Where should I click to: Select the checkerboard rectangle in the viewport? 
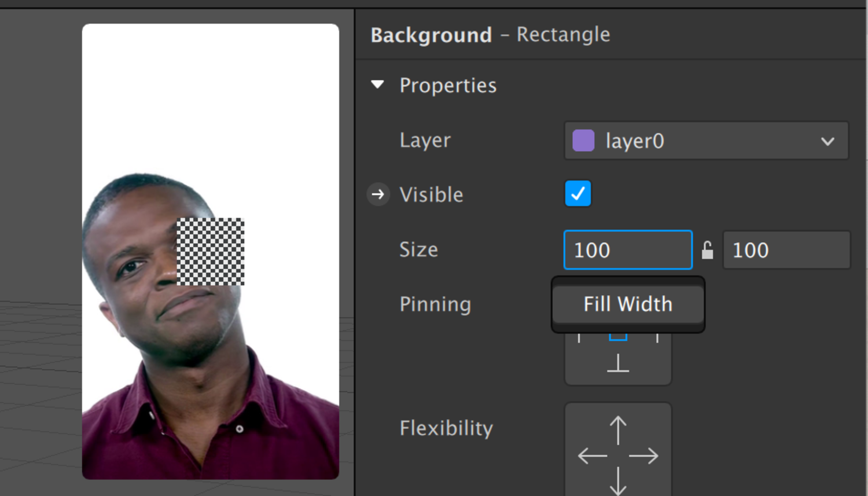[211, 252]
